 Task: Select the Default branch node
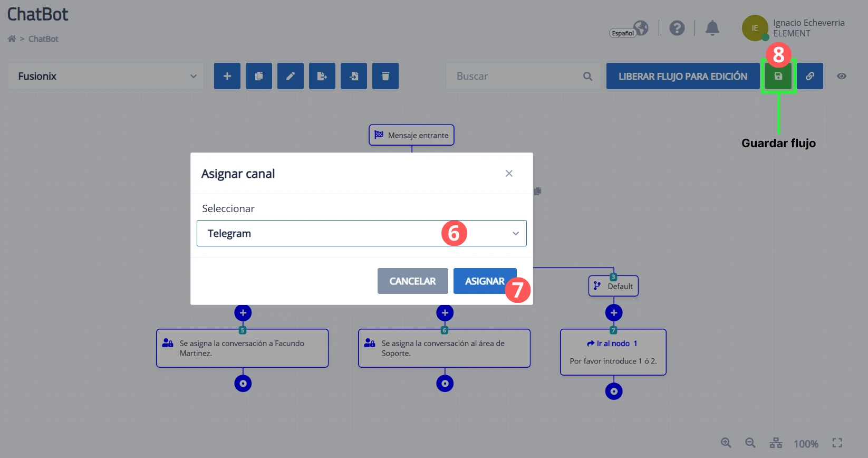pyautogui.click(x=613, y=286)
